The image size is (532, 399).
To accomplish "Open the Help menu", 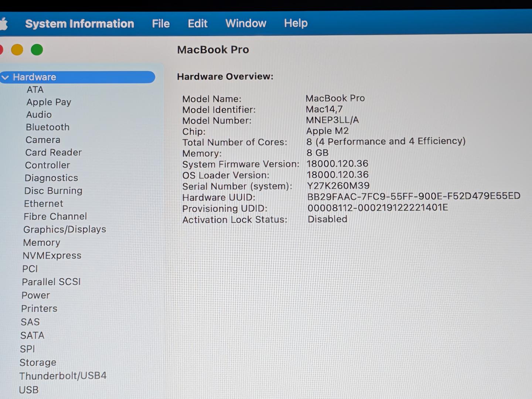I will click(x=296, y=23).
